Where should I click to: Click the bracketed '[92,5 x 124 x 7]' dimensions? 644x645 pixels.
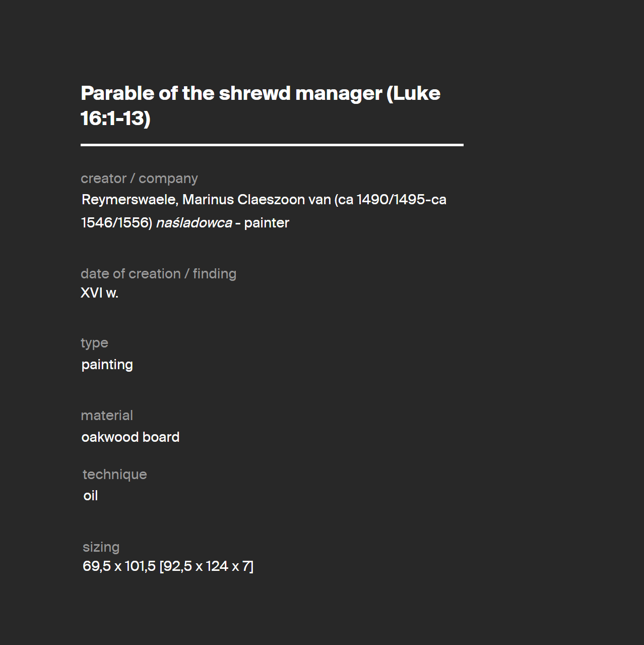(207, 566)
